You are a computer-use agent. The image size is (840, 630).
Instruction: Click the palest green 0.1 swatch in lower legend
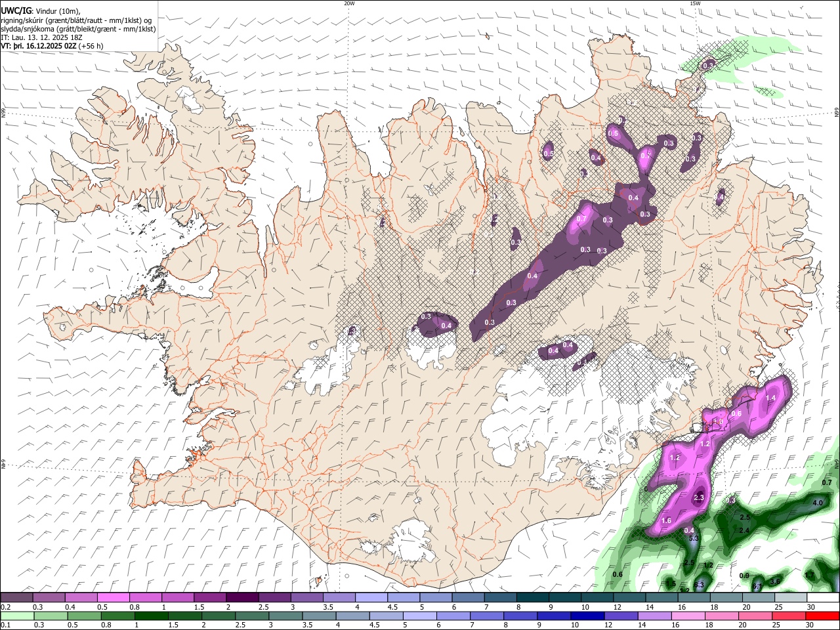16,616
